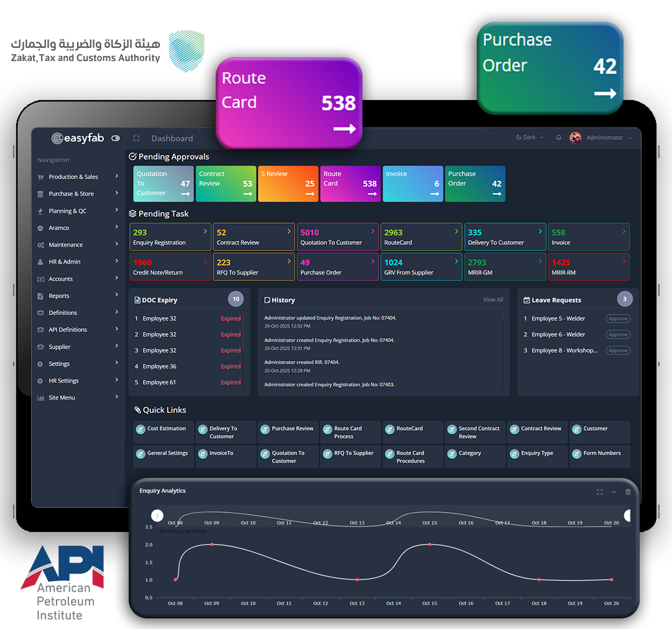Screen dimensions: 672x629
Task: Maximize Enquiry Analytics with fullscreen icon
Action: [x=599, y=492]
